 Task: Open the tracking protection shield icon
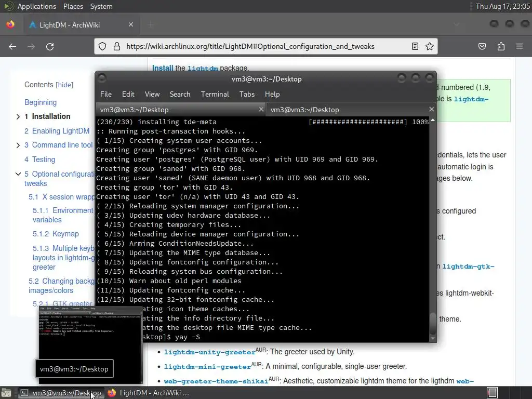coord(102,46)
